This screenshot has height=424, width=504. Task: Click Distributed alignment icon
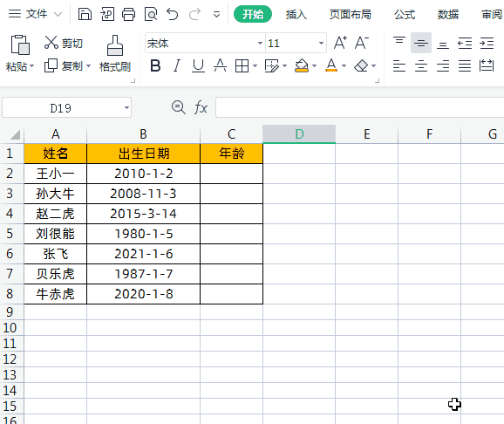(487, 66)
